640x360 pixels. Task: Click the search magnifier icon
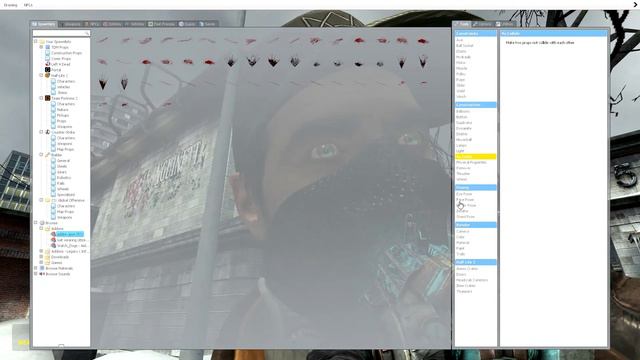pyautogui.click(x=87, y=33)
